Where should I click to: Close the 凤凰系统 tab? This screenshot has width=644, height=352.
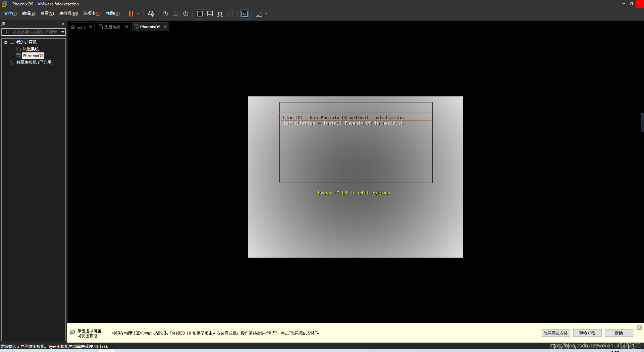tap(126, 27)
